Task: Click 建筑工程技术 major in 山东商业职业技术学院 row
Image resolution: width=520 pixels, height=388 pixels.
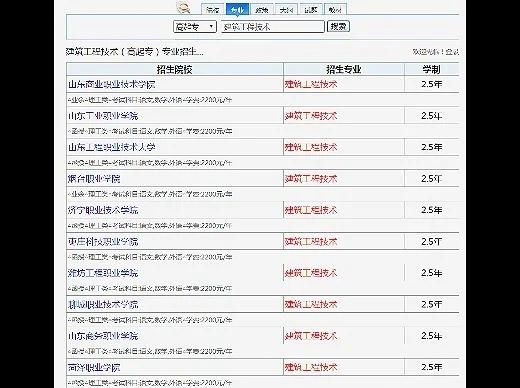Action: (x=311, y=84)
